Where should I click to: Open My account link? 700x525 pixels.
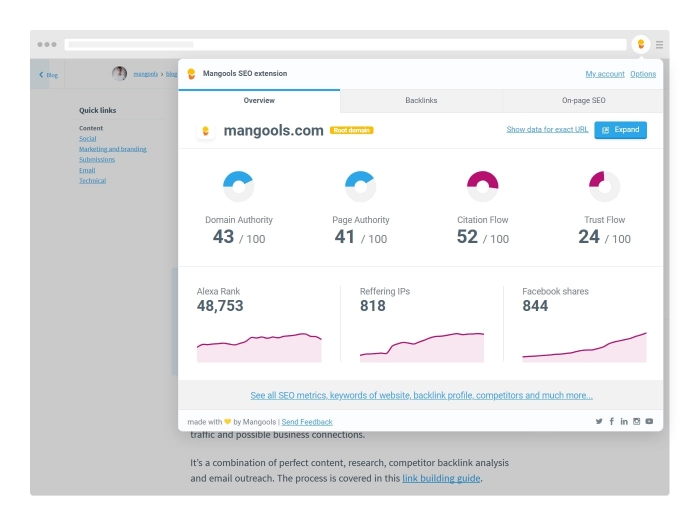604,74
